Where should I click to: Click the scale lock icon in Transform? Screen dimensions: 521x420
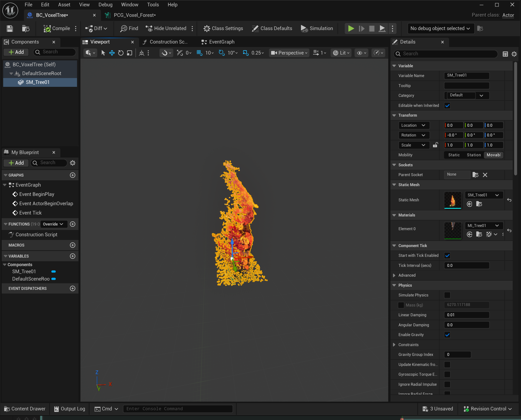[435, 145]
